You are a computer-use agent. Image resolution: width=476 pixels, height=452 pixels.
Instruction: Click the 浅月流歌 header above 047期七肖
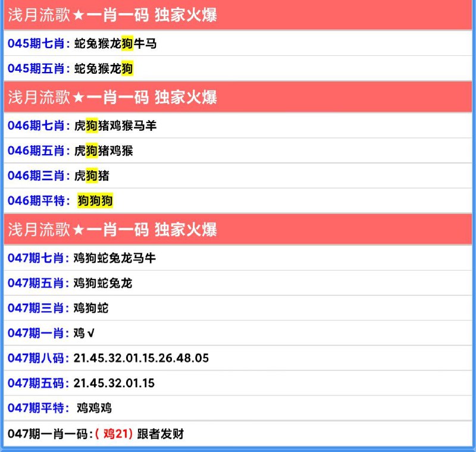point(238,229)
